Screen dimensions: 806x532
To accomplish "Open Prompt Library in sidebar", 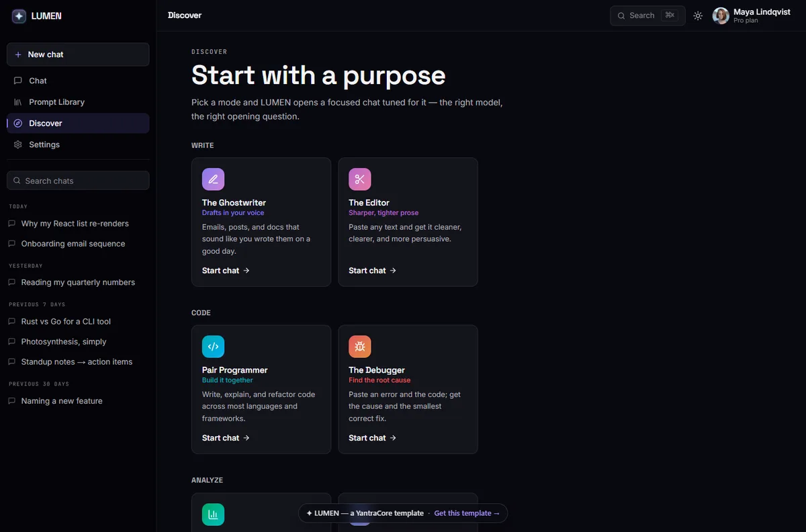I will pos(78,102).
